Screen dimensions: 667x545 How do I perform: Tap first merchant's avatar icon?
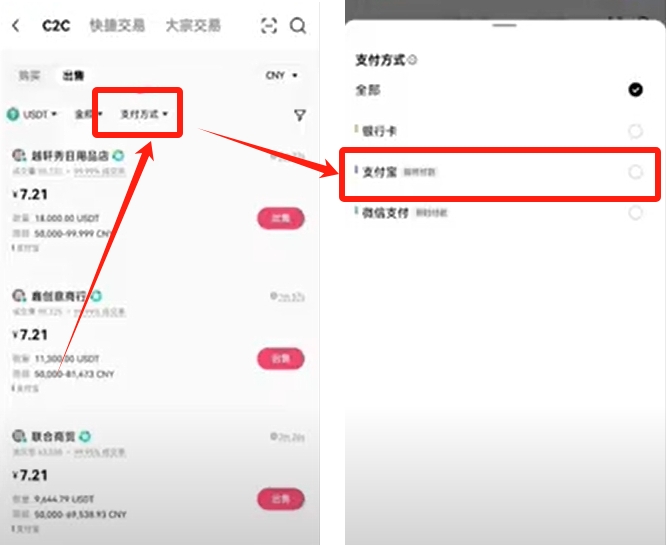[x=19, y=155]
